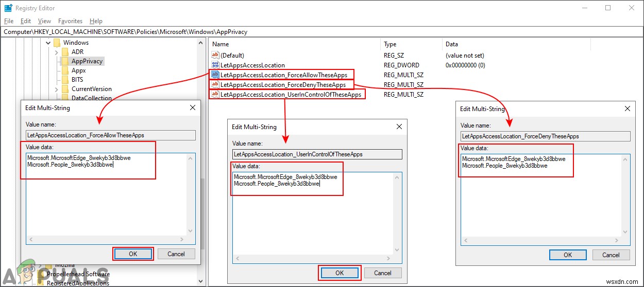Click the REG_DWORD type cell
This screenshot has height=287, width=644.
(x=401, y=65)
